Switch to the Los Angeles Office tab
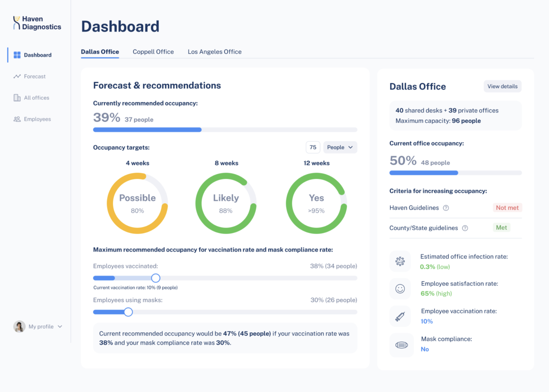This screenshot has width=549, height=392. [214, 52]
